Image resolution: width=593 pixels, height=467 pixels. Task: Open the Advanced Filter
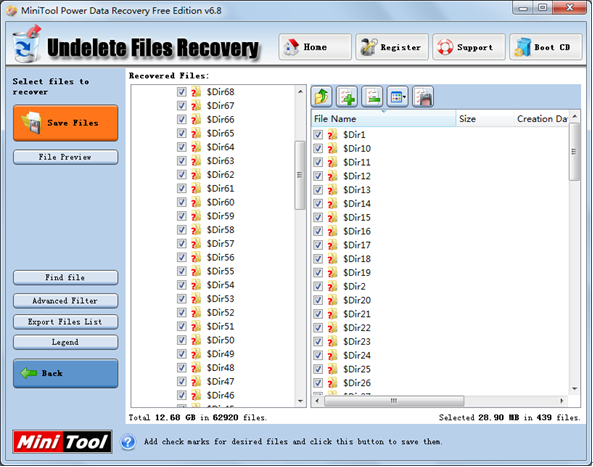coord(65,301)
